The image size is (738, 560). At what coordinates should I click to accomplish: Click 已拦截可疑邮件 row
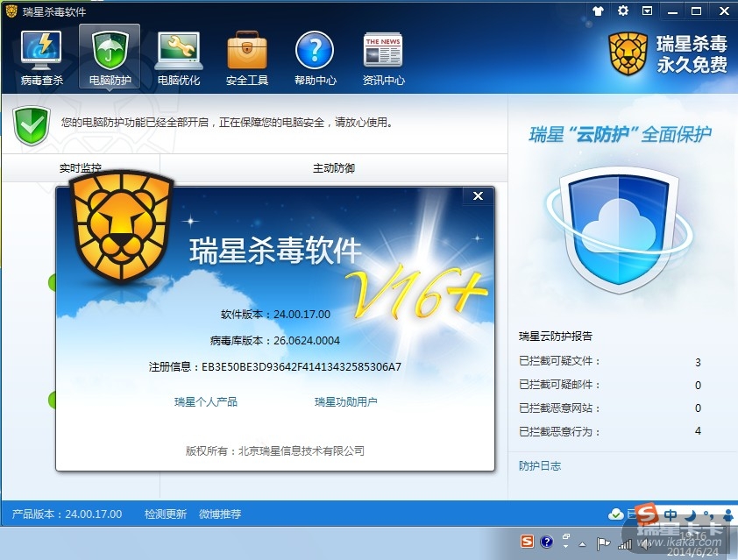pyautogui.click(x=610, y=385)
